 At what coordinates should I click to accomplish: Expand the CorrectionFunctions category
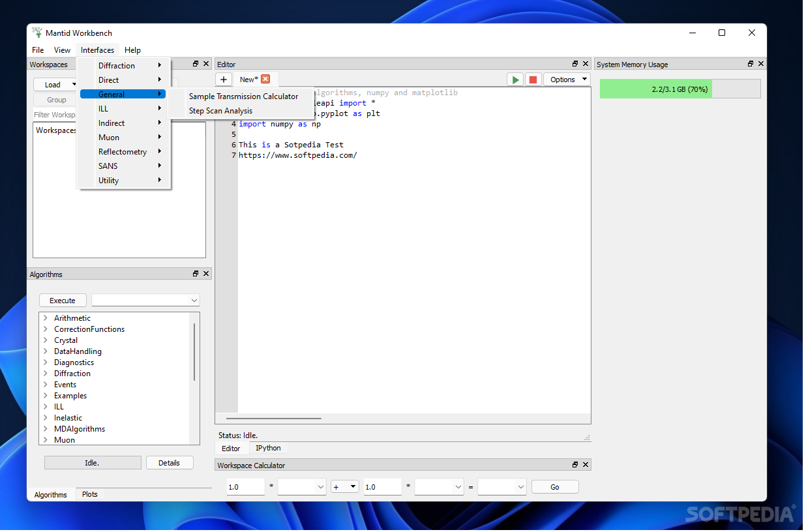tap(45, 329)
